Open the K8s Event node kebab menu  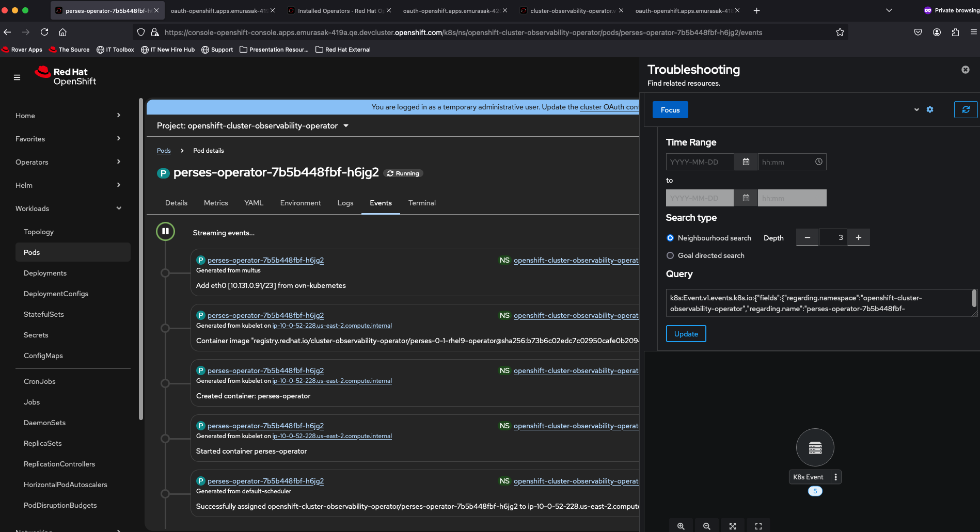[x=835, y=477]
